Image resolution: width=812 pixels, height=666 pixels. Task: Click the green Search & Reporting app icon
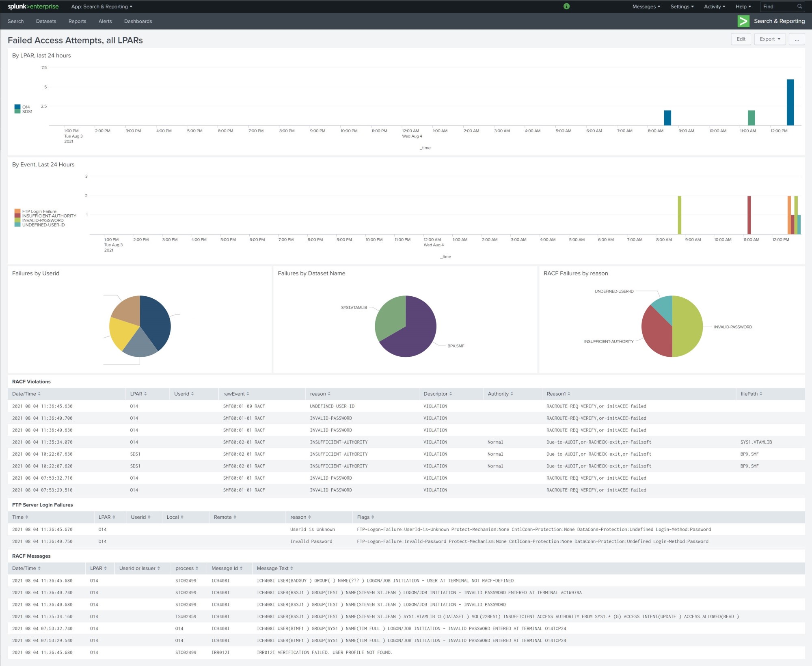(x=743, y=21)
